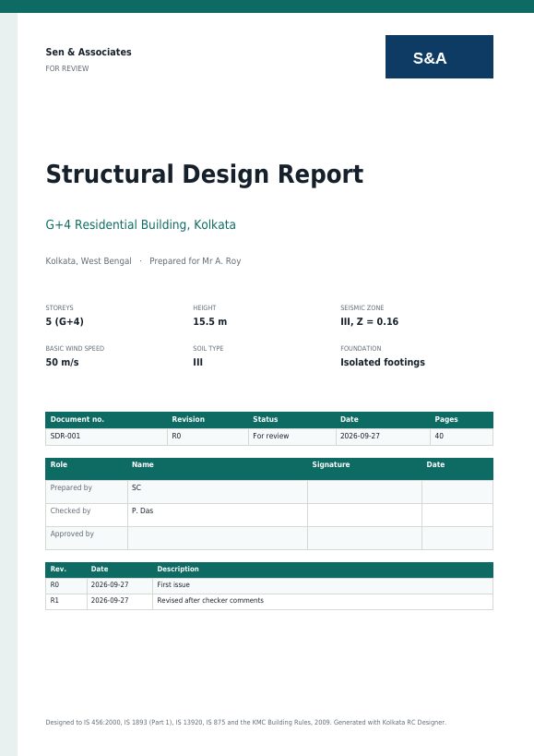The height and width of the screenshot is (756, 534).
Task: Click the 'SOIL TYPE' label
Action: click(208, 348)
